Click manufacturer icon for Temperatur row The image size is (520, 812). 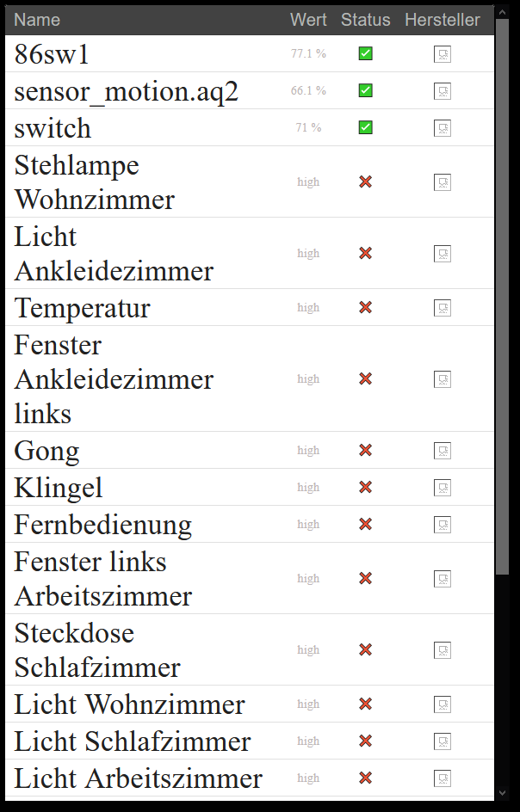443,308
